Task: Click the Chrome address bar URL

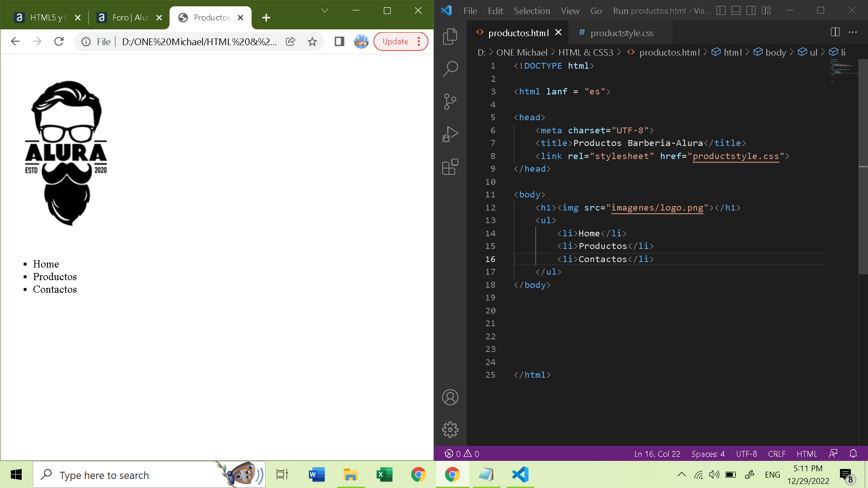Action: point(199,42)
